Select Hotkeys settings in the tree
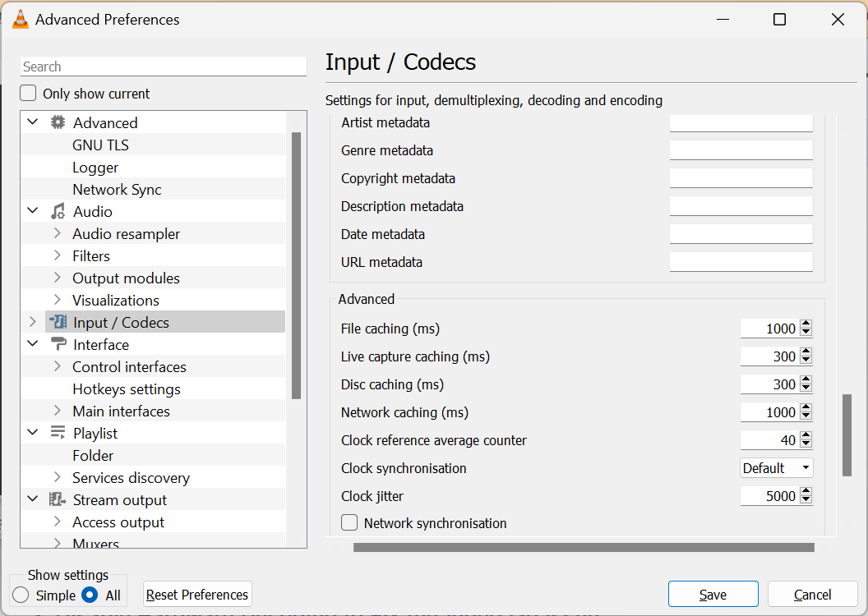This screenshot has height=616, width=868. tap(126, 388)
